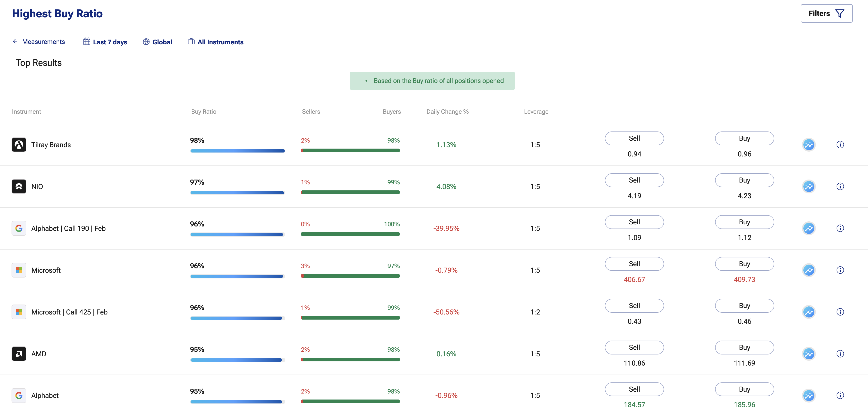Viewport: 868px width, 415px height.
Task: Open the All Instruments filter
Action: [x=216, y=42]
